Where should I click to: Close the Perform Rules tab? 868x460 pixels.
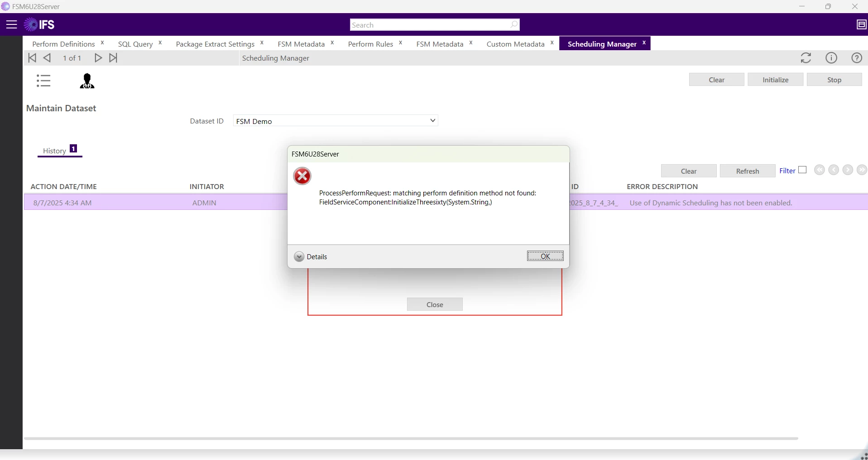tap(401, 43)
